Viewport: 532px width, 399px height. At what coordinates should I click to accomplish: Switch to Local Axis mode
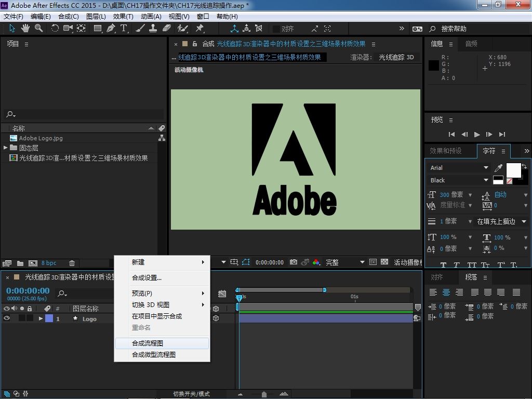(234, 29)
